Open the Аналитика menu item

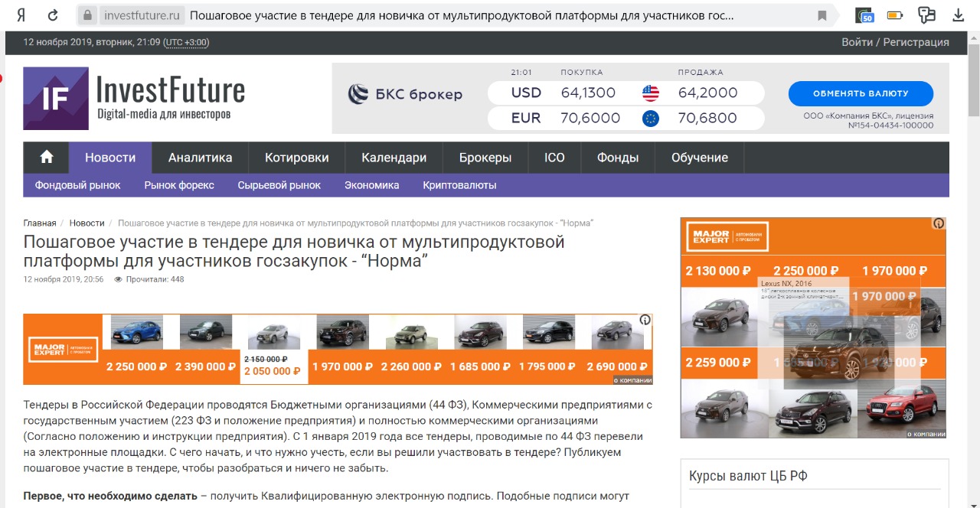201,158
